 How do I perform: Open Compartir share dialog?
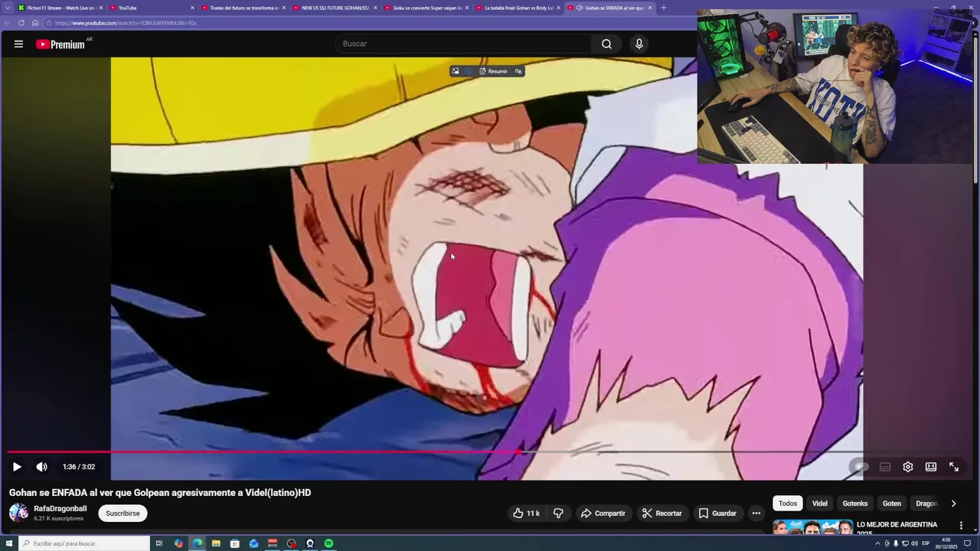click(603, 514)
